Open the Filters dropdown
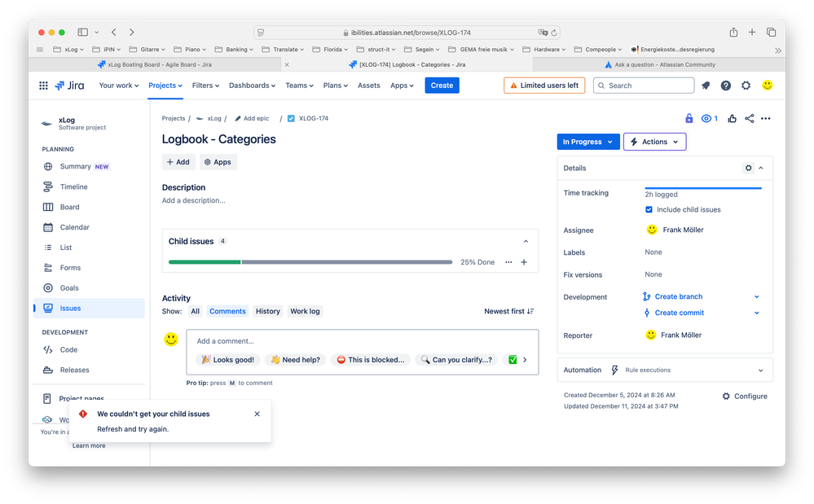Screen dimensions: 814x504 pyautogui.click(x=205, y=85)
